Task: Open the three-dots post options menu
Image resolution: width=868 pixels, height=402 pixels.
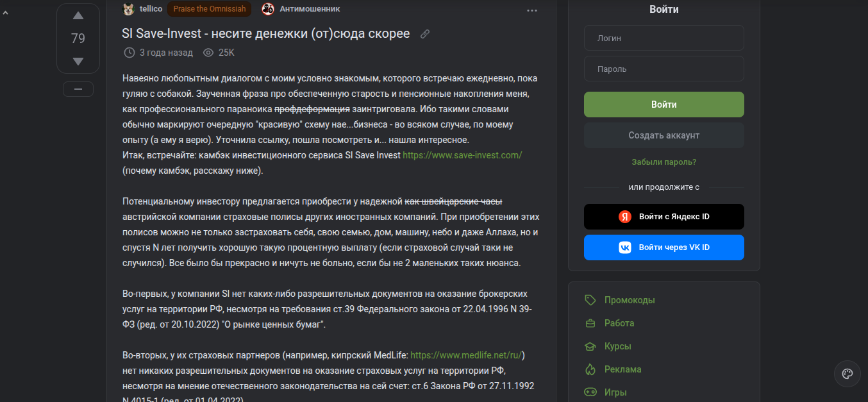Action: (532, 10)
